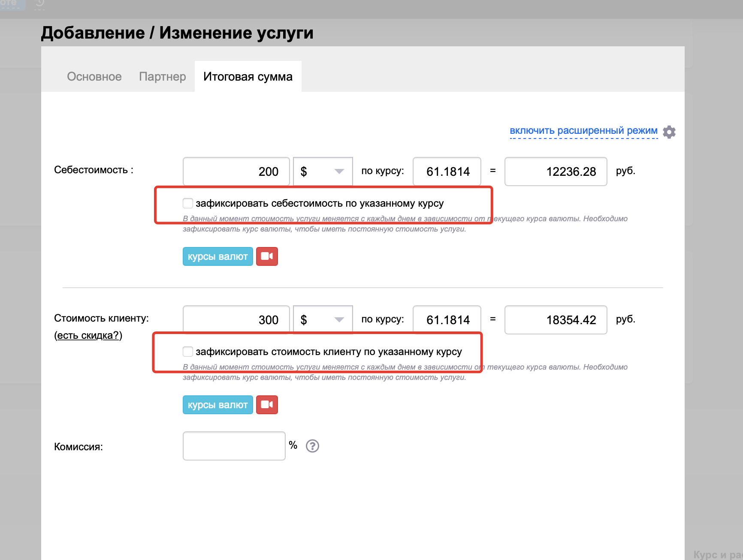This screenshot has width=743, height=560.
Task: Open the Основное tab
Action: pyautogui.click(x=94, y=76)
